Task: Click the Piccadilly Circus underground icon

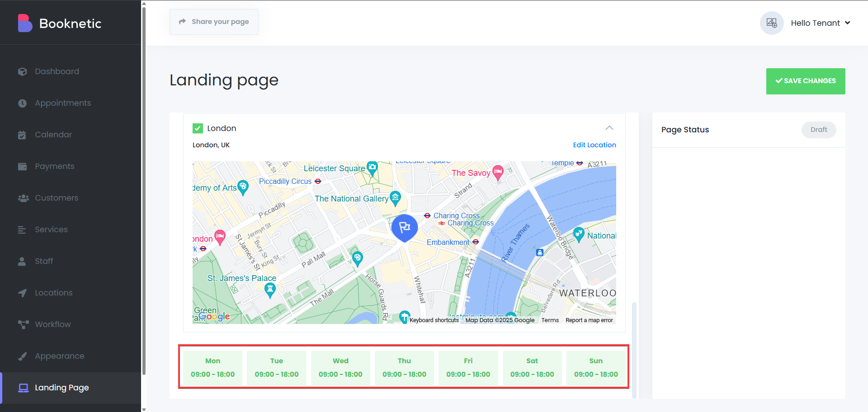Action: (318, 181)
